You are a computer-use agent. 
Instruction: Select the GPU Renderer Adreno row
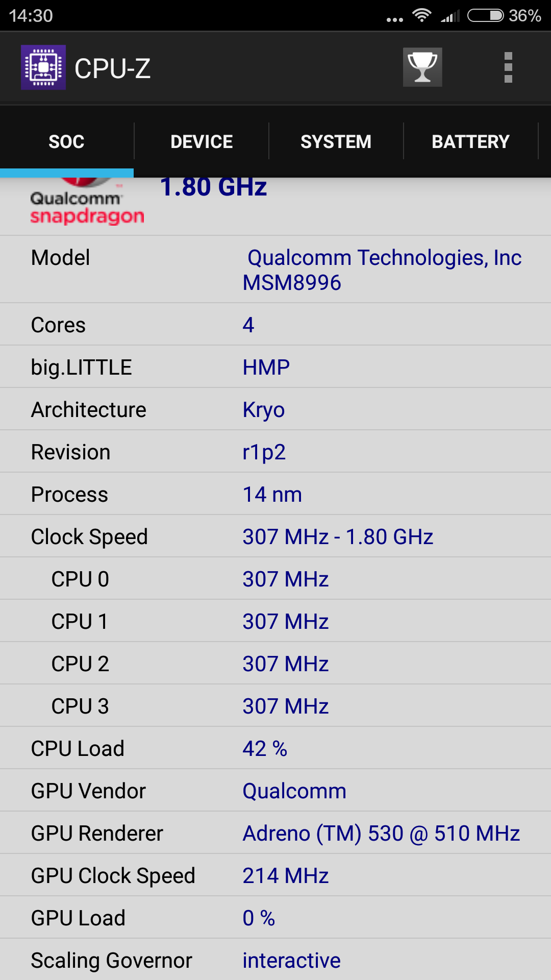tap(275, 833)
